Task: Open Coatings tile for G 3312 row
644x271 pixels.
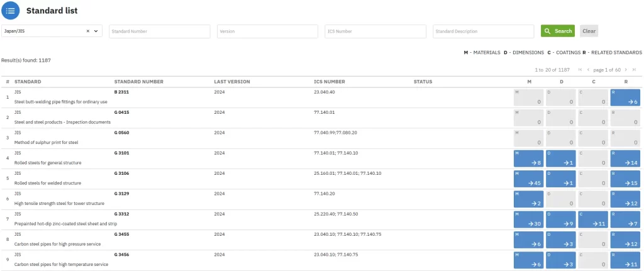Action: click(x=593, y=219)
